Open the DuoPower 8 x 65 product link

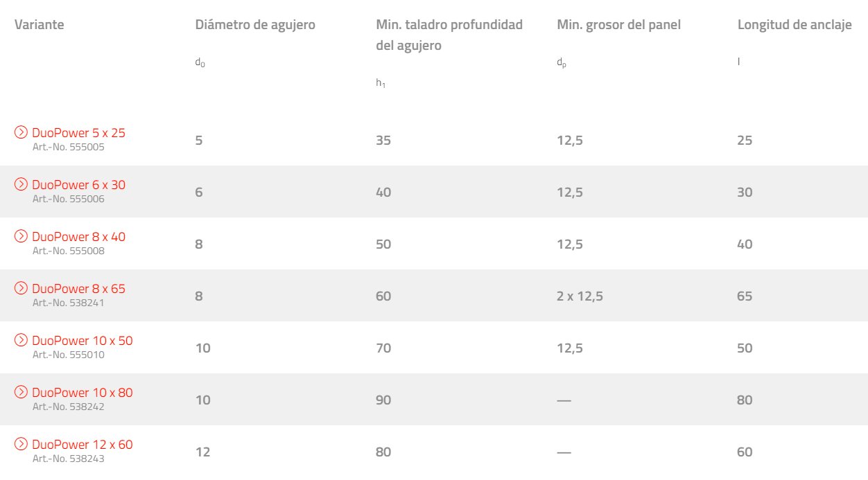tap(79, 288)
